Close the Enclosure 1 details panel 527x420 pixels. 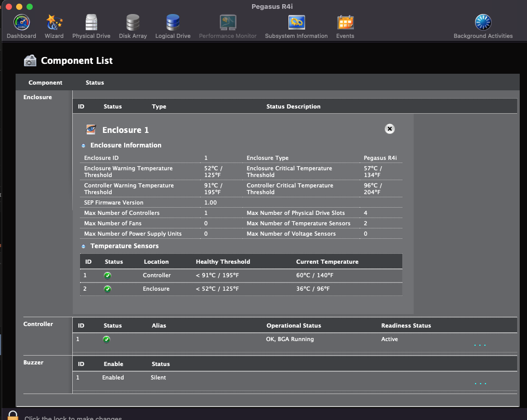click(390, 129)
